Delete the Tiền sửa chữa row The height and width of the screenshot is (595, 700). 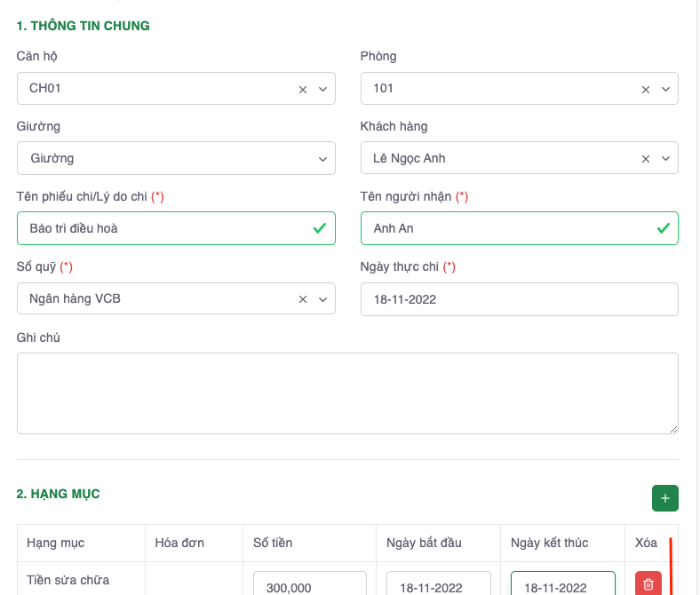(x=648, y=583)
